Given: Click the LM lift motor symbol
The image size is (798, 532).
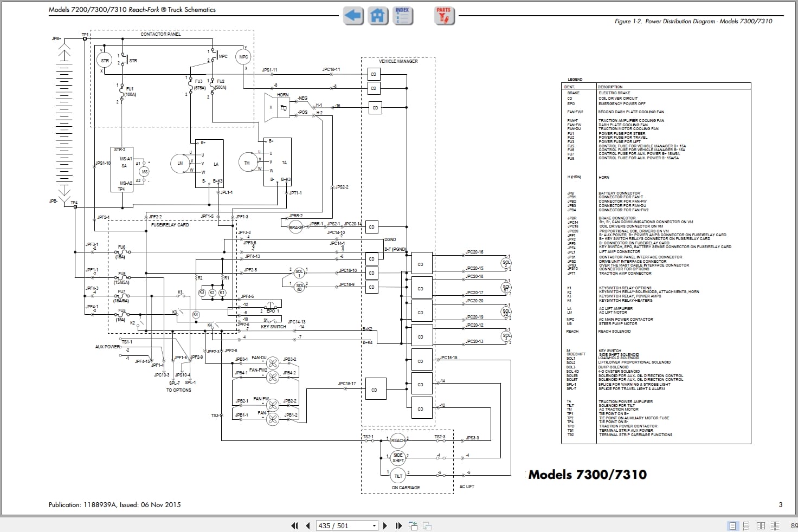Looking at the screenshot, I should point(180,163).
